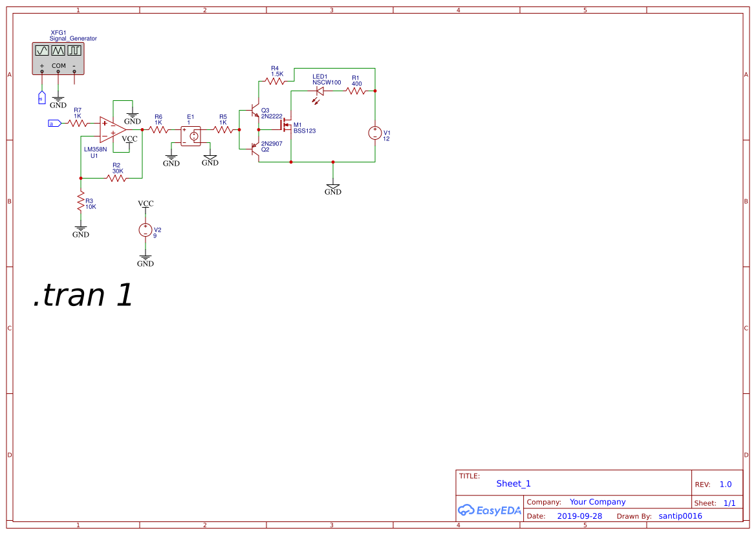Click the LM358N op-amp symbol
756x535 pixels.
(112, 130)
